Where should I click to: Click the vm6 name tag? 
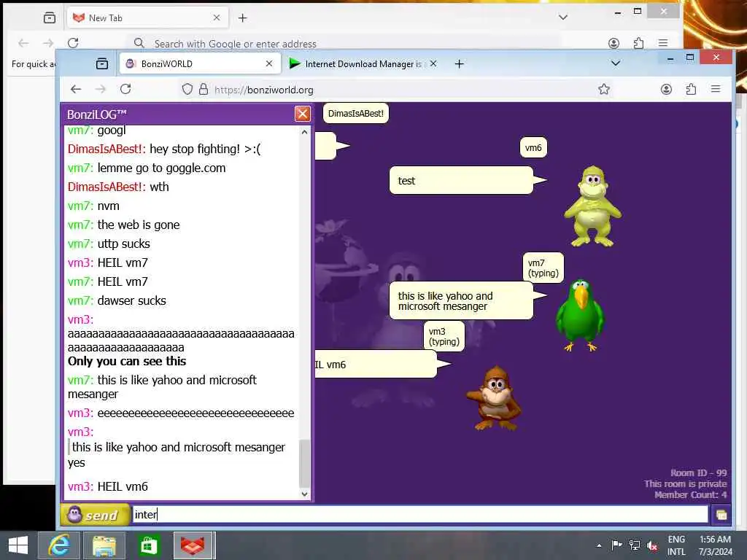533,147
